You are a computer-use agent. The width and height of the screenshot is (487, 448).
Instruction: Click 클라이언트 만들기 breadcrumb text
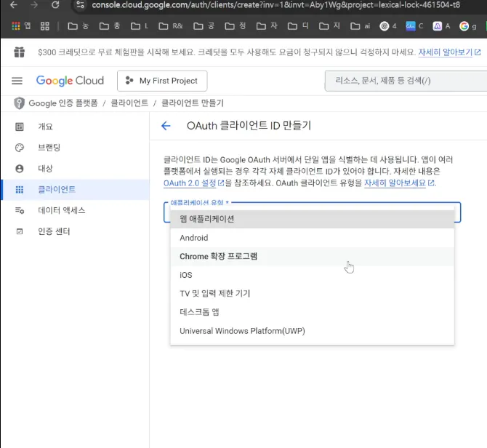coord(193,103)
